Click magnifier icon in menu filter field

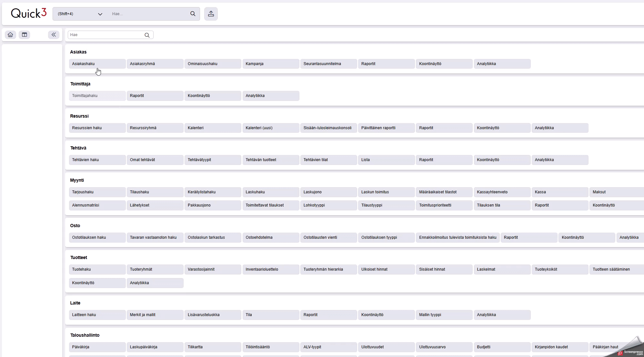click(x=147, y=35)
